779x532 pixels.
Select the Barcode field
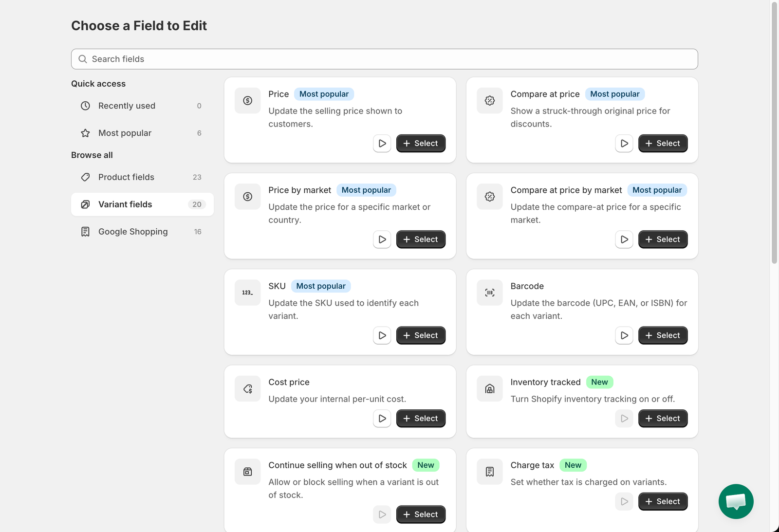[663, 335]
